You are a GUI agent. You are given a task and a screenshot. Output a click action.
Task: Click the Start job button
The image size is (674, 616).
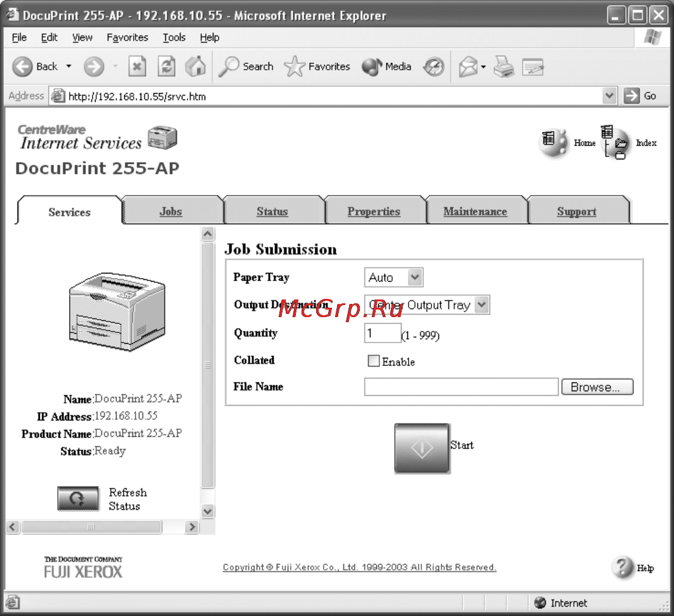click(x=422, y=448)
